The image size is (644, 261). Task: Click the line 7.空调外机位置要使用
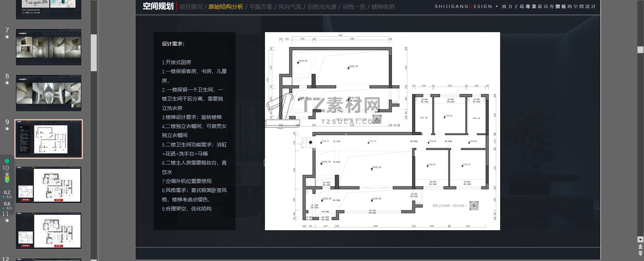[187, 181]
